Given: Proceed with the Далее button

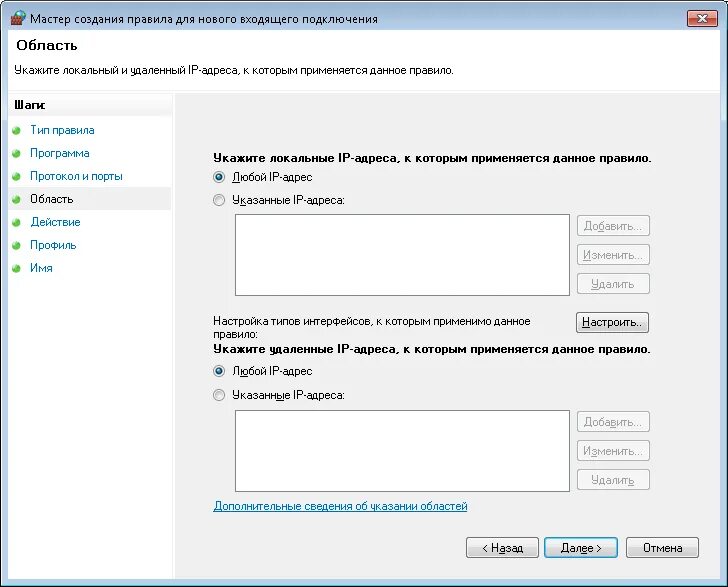Looking at the screenshot, I should [x=581, y=548].
